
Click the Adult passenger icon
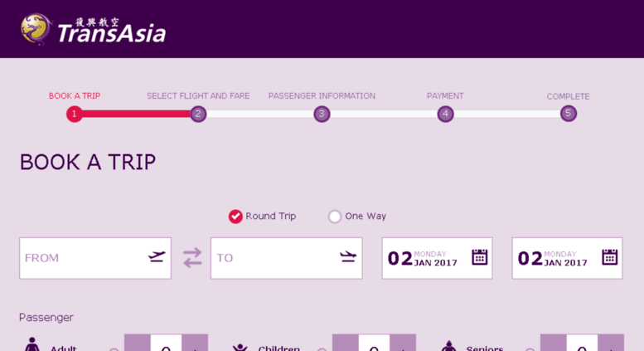click(x=32, y=344)
